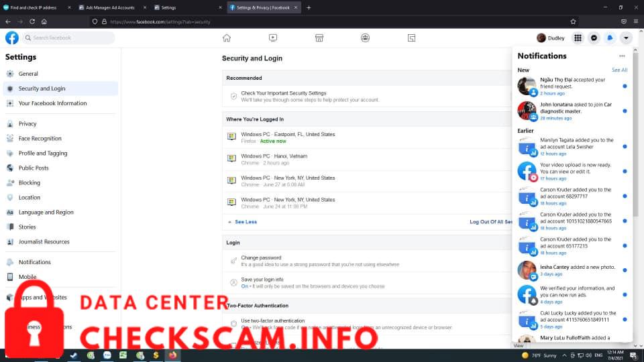The image size is (644, 362).
Task: Open Blocking settings
Action: 60,182
